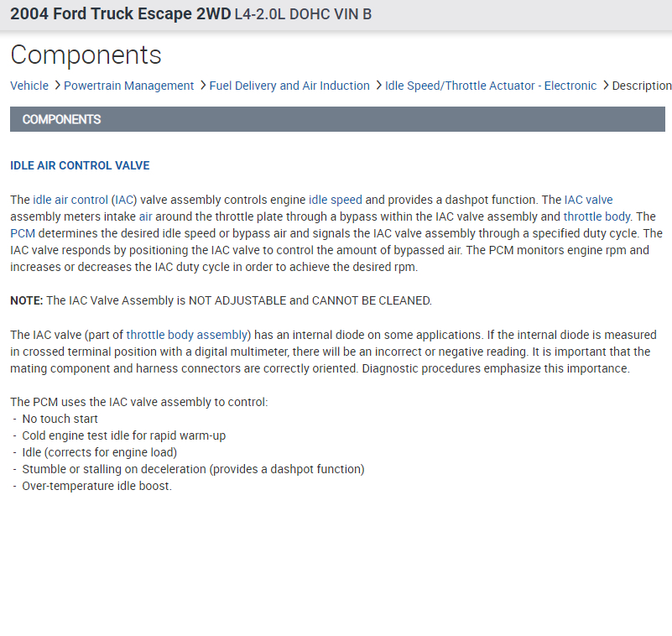672x636 pixels.
Task: Click the 2004 Ford Truck Escape 2WD title
Action: (120, 14)
